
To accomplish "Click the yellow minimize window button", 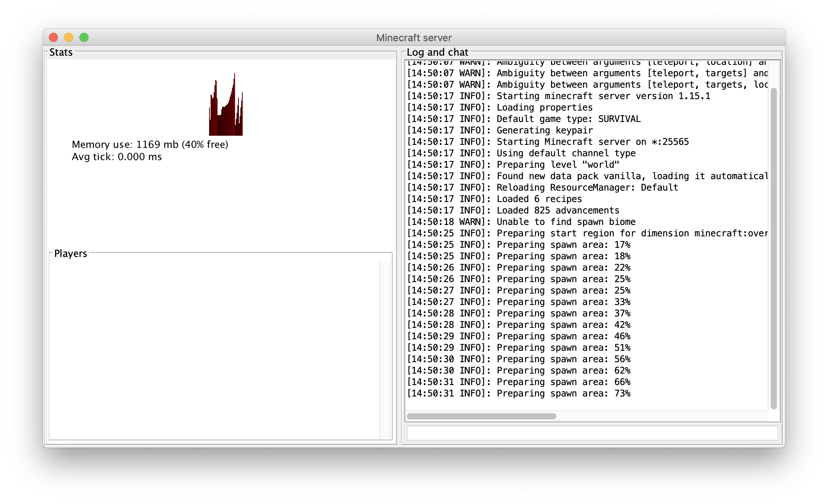I will tap(69, 37).
